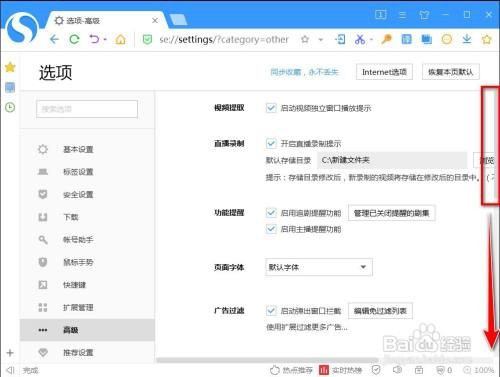
Task: Click the settings search box
Action: pyautogui.click(x=87, y=109)
